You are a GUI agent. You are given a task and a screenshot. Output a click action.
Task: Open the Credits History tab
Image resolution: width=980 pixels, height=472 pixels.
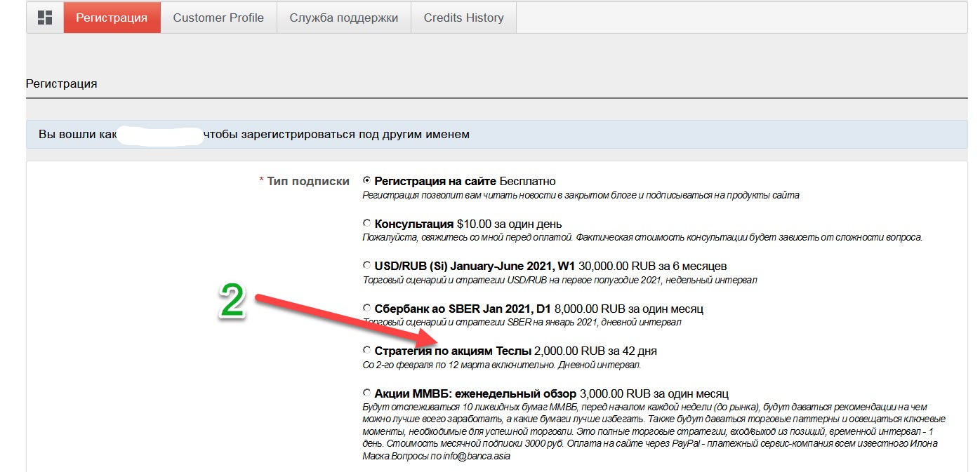pyautogui.click(x=463, y=18)
